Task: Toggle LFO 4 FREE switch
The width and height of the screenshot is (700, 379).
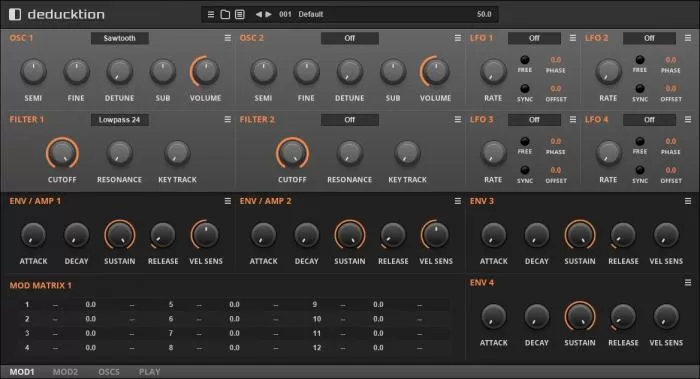Action: pos(640,141)
